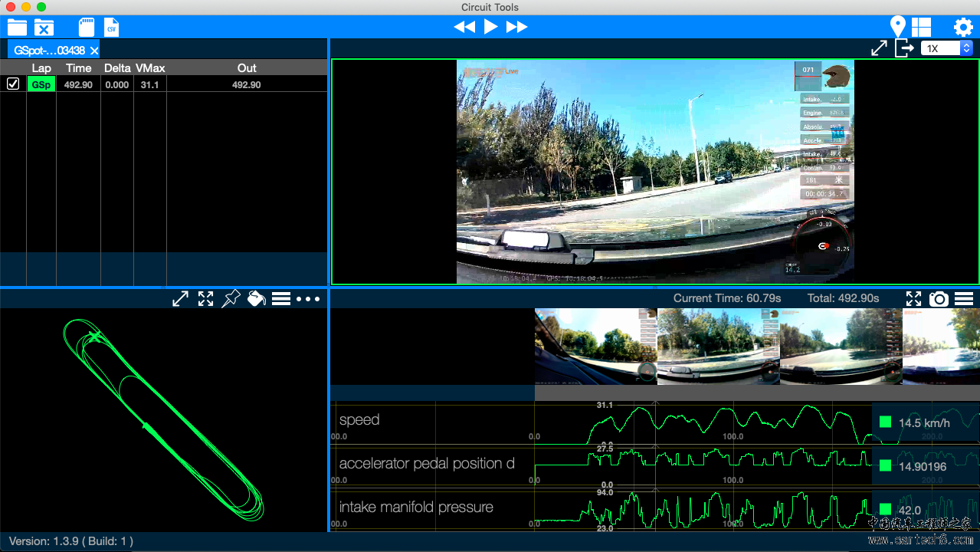
Task: Select the green GSp lap colour swatch
Action: click(41, 84)
